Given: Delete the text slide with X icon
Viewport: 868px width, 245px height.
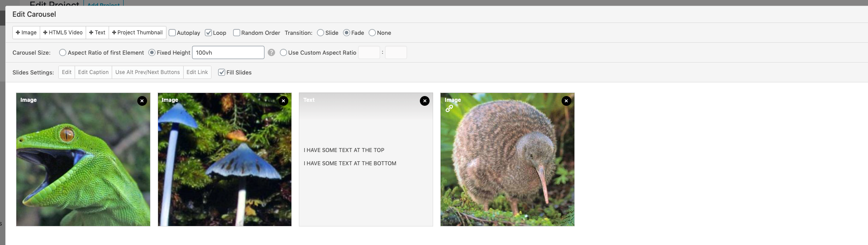Looking at the screenshot, I should click(x=425, y=101).
